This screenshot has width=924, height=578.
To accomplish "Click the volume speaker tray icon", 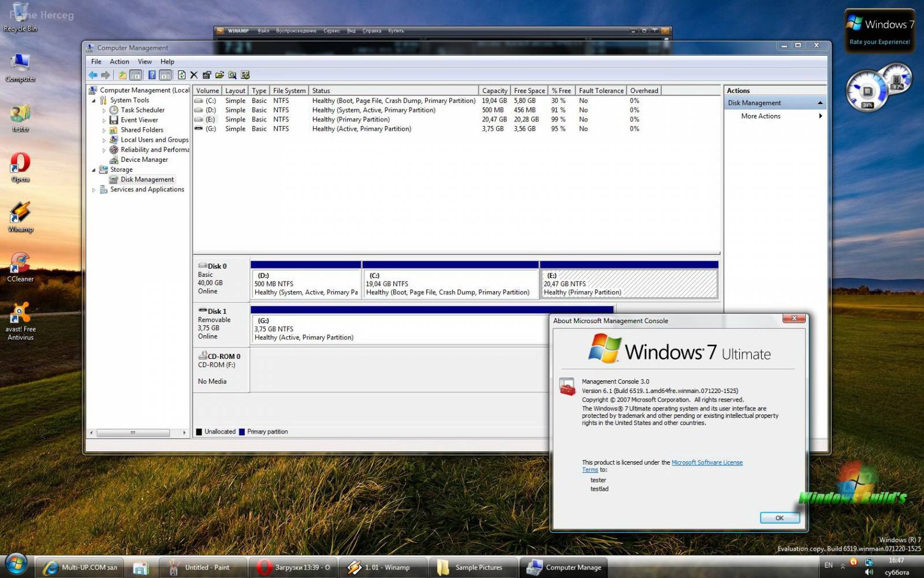I will coord(869,572).
